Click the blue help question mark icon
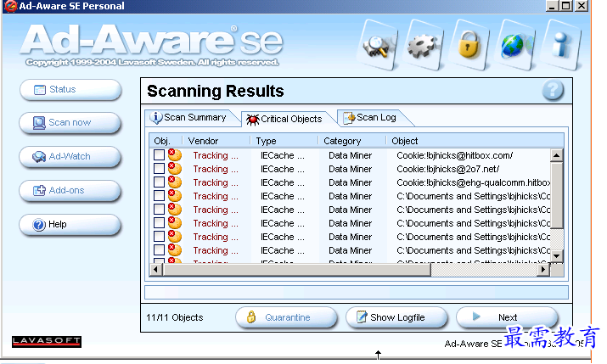Image resolution: width=607 pixels, height=364 pixels. pos(553,90)
